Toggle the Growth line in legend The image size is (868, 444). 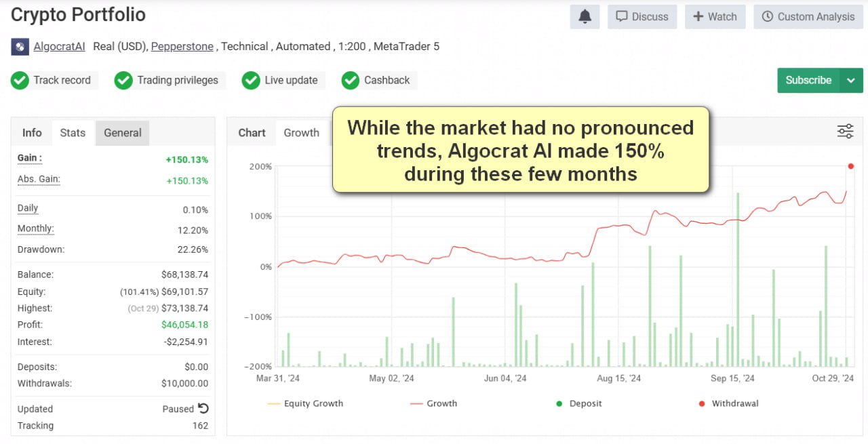click(434, 403)
